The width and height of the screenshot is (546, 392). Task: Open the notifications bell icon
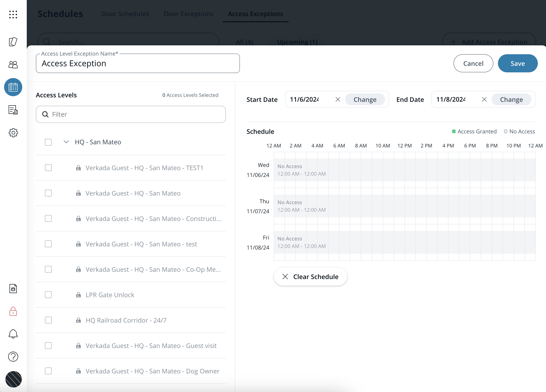coord(13,334)
